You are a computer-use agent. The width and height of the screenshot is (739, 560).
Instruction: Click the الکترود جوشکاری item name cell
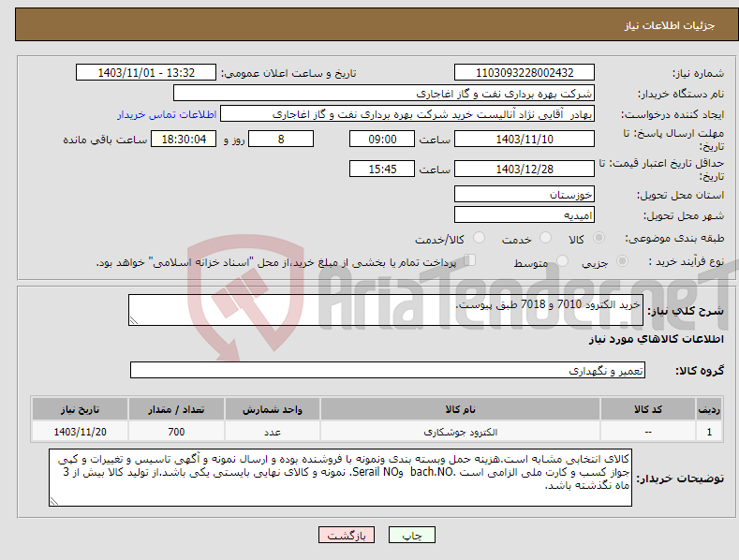(x=460, y=432)
